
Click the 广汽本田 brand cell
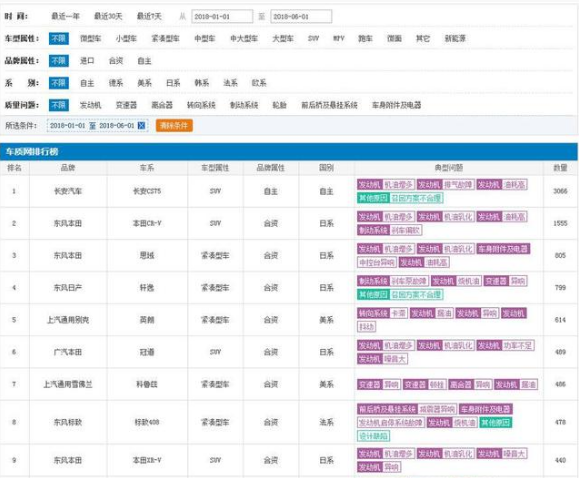point(68,352)
